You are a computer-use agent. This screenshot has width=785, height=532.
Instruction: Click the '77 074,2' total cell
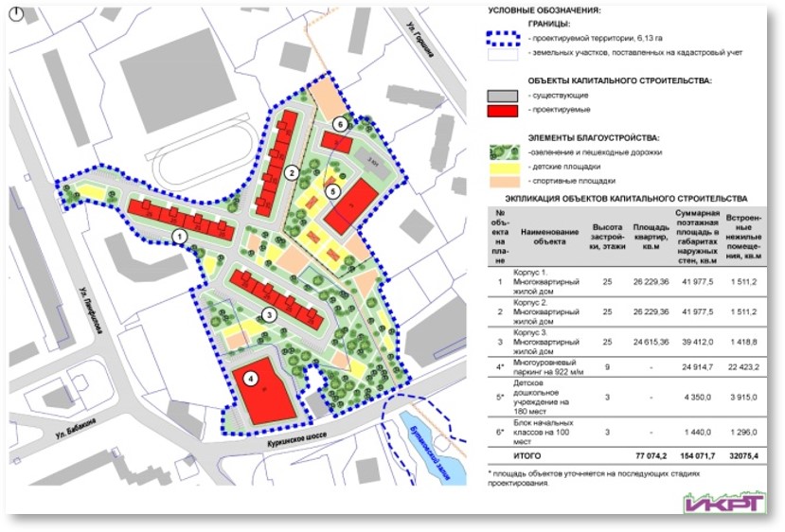click(x=651, y=456)
